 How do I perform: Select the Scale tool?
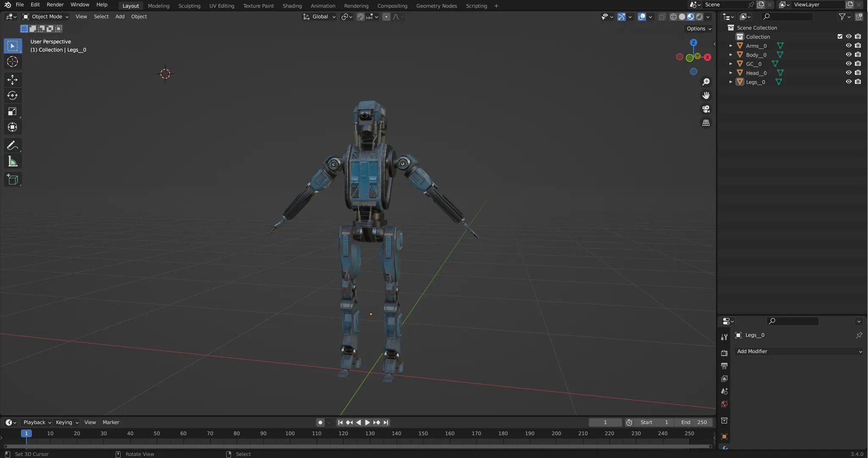[12, 112]
